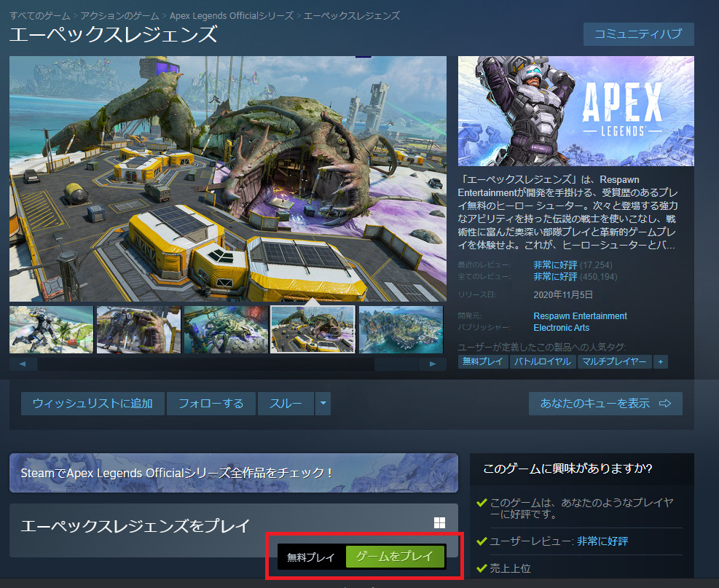Click the 売上上位 recommendation text
The height and width of the screenshot is (588, 719).
[510, 569]
